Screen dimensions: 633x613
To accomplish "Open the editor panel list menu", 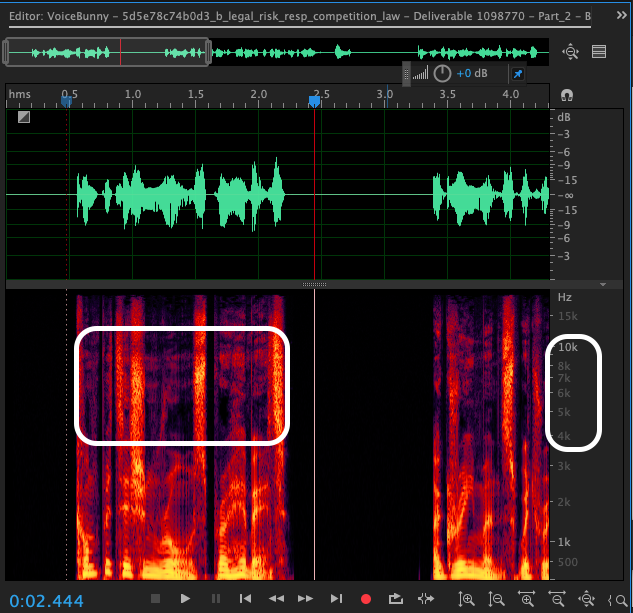I will (599, 52).
